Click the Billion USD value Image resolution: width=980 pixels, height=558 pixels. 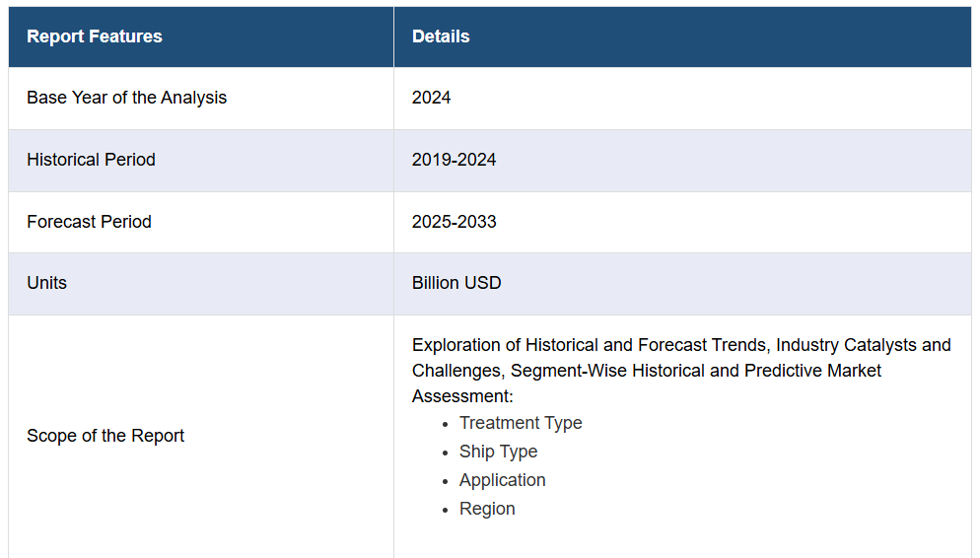click(456, 282)
